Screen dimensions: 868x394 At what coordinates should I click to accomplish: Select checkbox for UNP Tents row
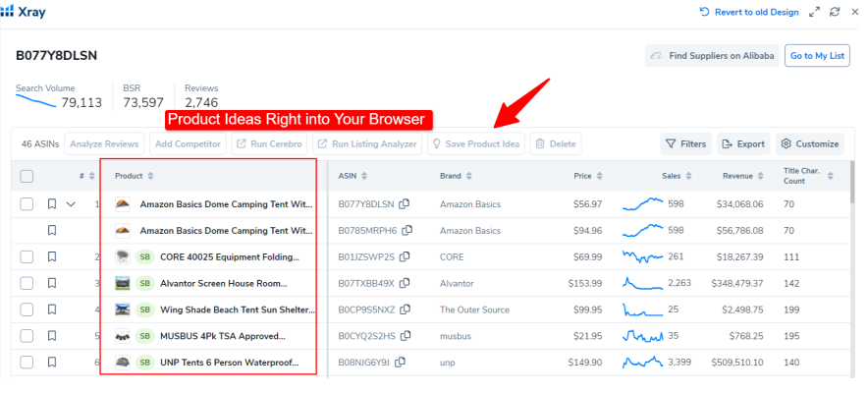pyautogui.click(x=27, y=363)
